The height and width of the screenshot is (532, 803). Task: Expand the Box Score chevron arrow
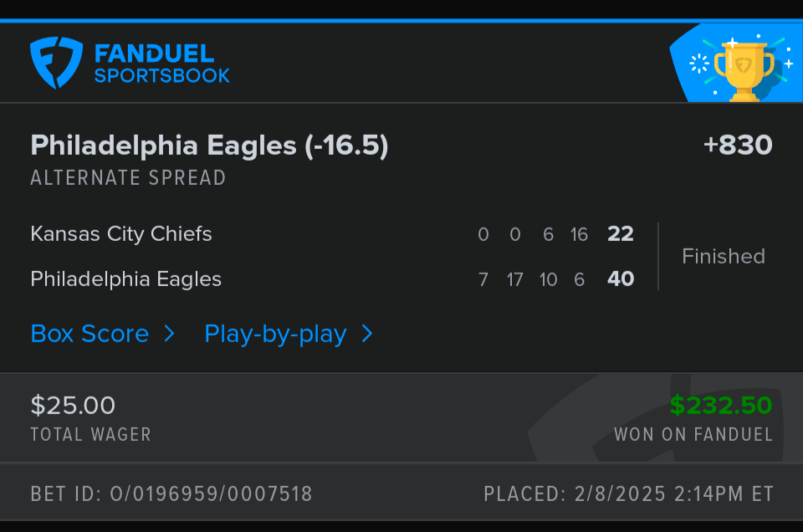[x=169, y=334]
